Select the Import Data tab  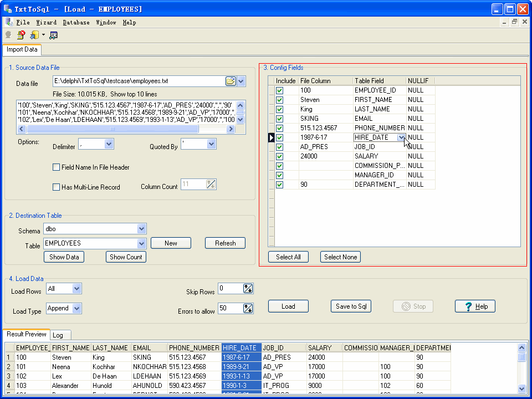point(22,49)
